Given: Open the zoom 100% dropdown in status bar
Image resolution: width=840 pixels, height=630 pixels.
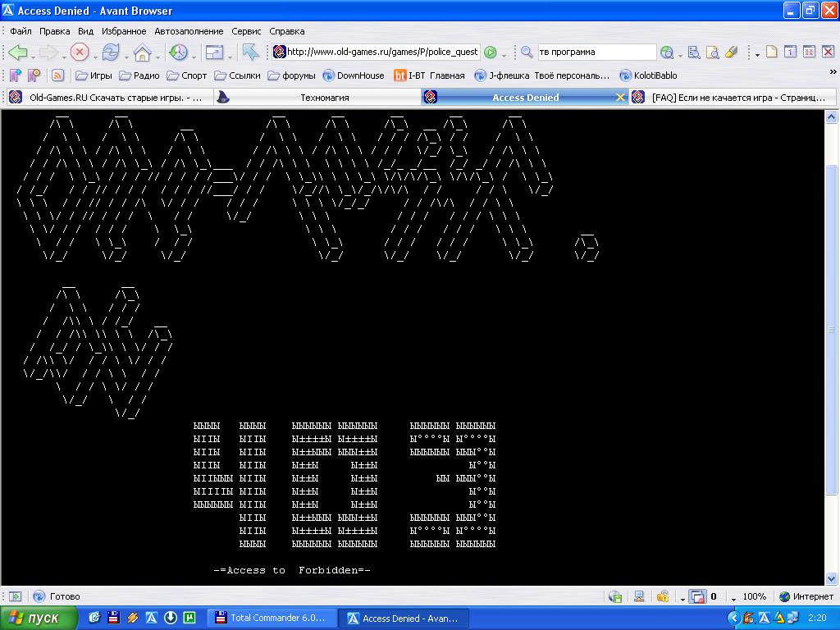Looking at the screenshot, I should coord(733,598).
